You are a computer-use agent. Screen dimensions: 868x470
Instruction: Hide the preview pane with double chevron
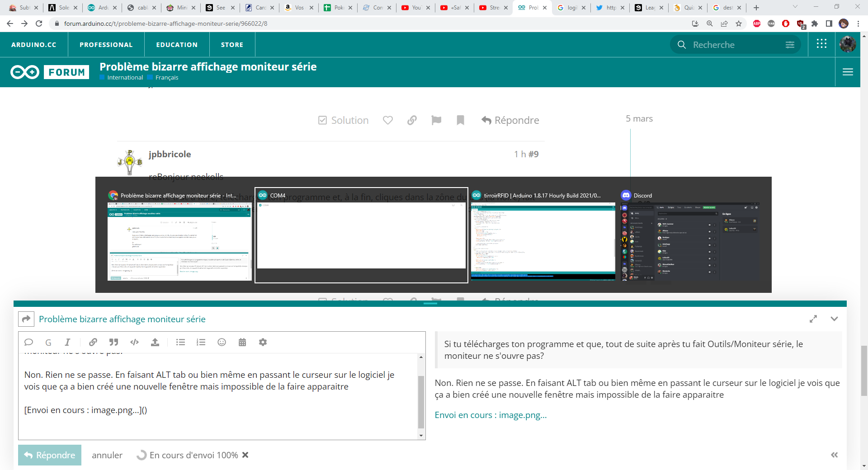click(835, 455)
